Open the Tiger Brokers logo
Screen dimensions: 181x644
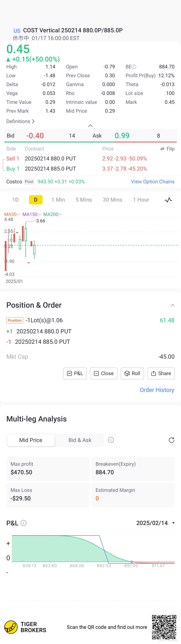(x=11, y=627)
